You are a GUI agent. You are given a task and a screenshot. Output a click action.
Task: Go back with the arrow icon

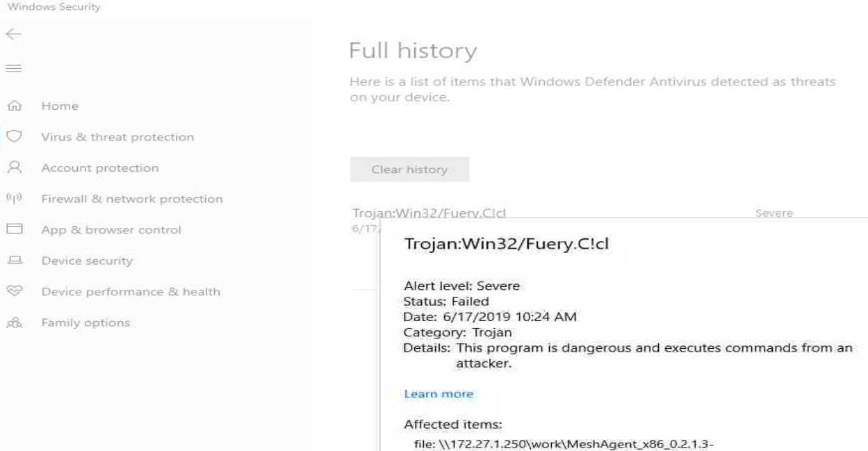pos(14,34)
